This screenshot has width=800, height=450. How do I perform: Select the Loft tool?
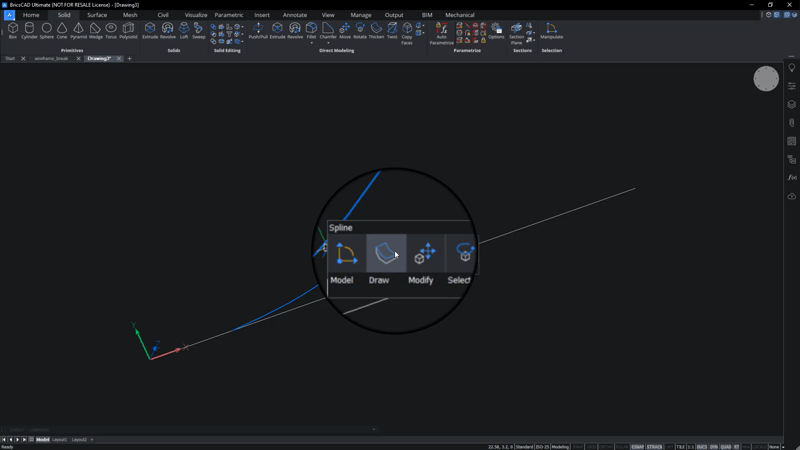click(x=184, y=30)
